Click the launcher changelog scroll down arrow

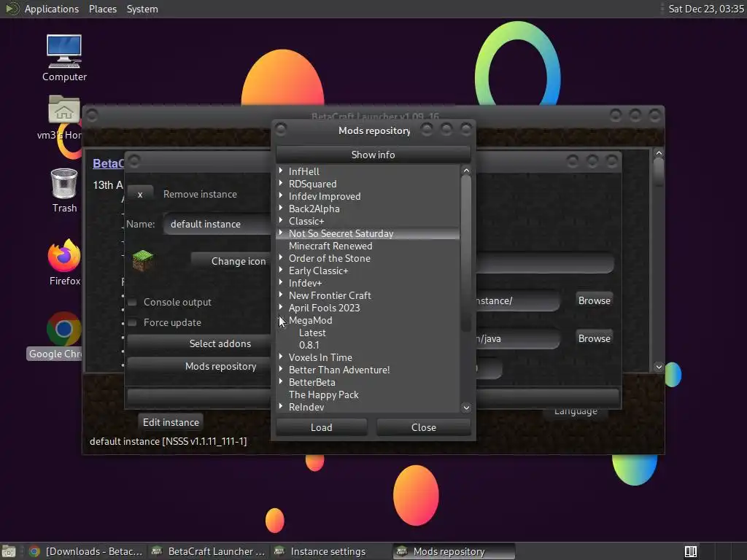coord(659,367)
